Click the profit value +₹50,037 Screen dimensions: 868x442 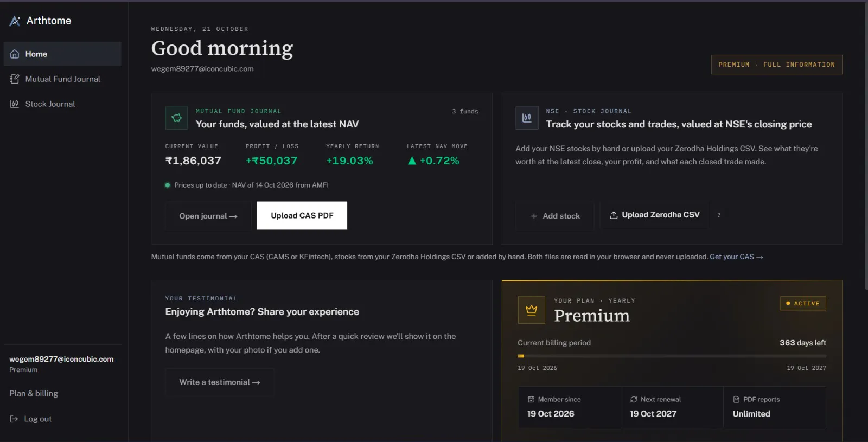271,161
